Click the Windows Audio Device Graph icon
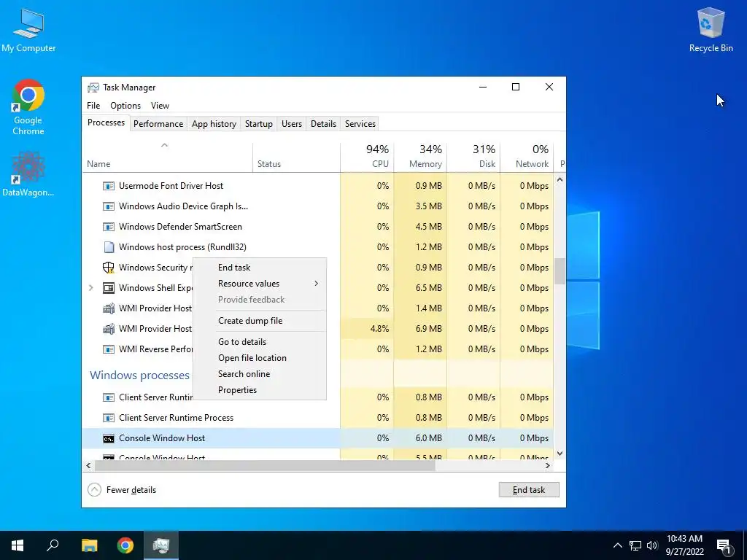 [x=109, y=206]
